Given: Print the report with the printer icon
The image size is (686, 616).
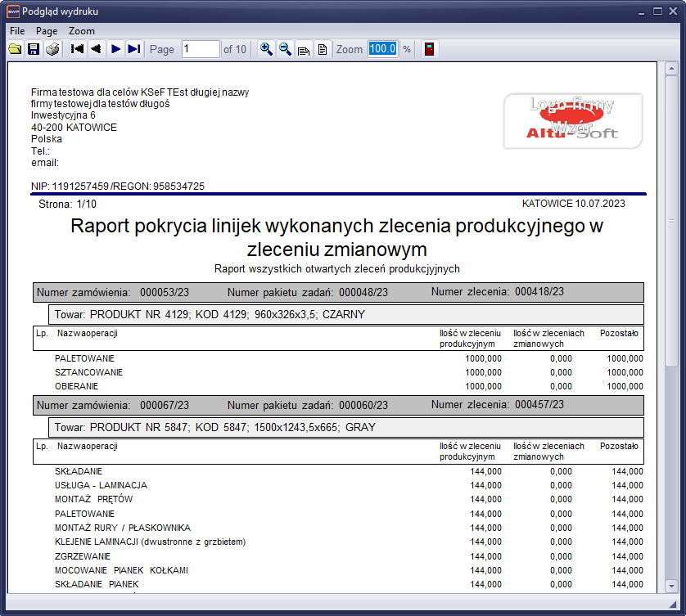Looking at the screenshot, I should pyautogui.click(x=52, y=49).
